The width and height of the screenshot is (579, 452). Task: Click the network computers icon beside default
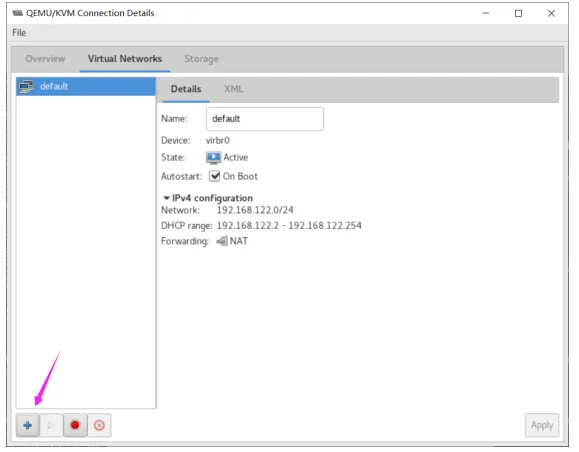[x=27, y=87]
